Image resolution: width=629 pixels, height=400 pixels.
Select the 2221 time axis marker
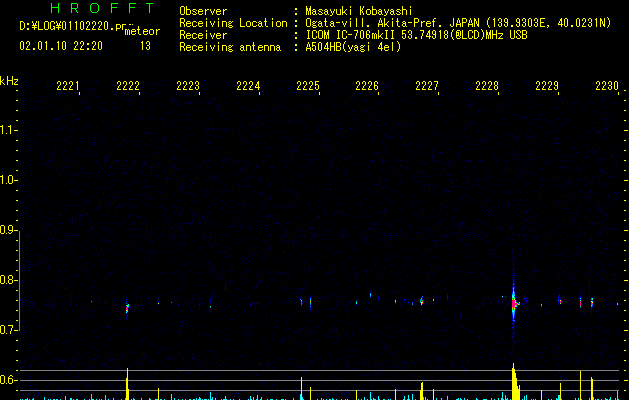68,85
